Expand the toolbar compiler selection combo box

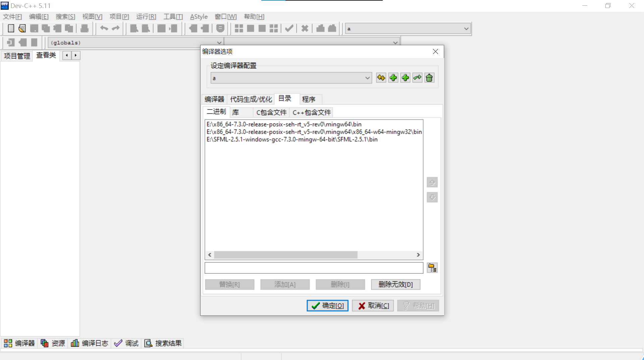click(x=466, y=28)
